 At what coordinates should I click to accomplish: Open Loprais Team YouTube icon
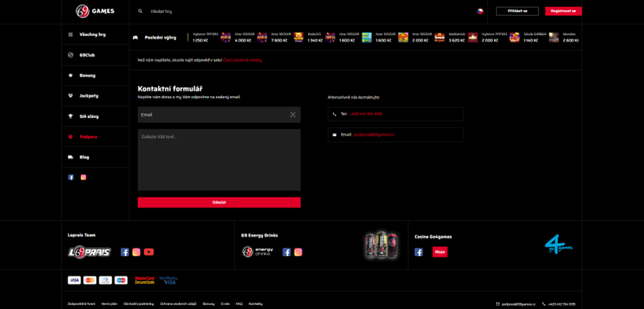[x=149, y=252]
